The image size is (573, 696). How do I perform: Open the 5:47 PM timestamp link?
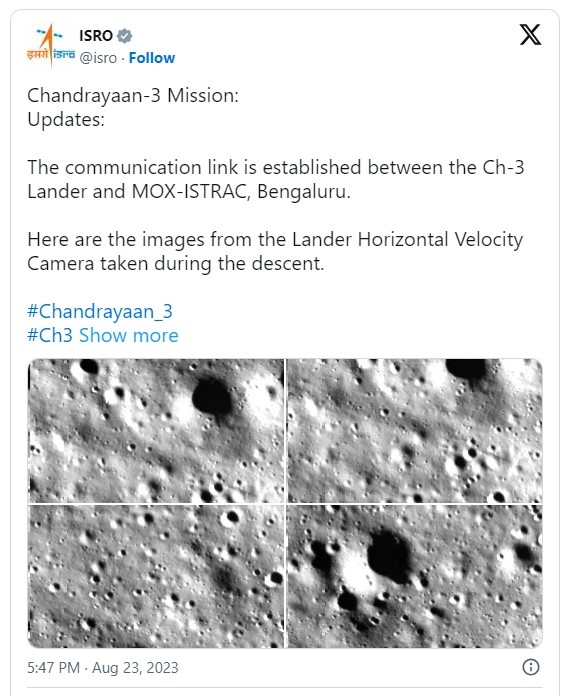(53, 668)
